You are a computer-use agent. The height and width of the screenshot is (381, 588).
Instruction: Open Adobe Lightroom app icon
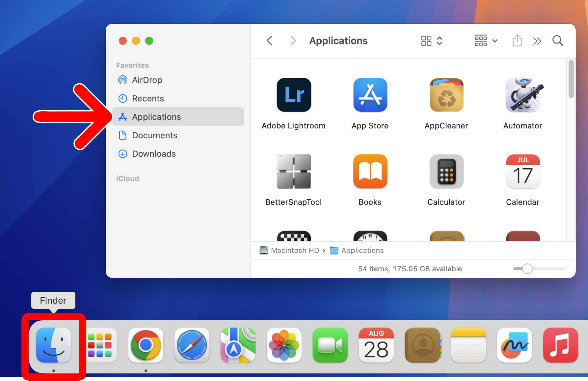coord(294,95)
